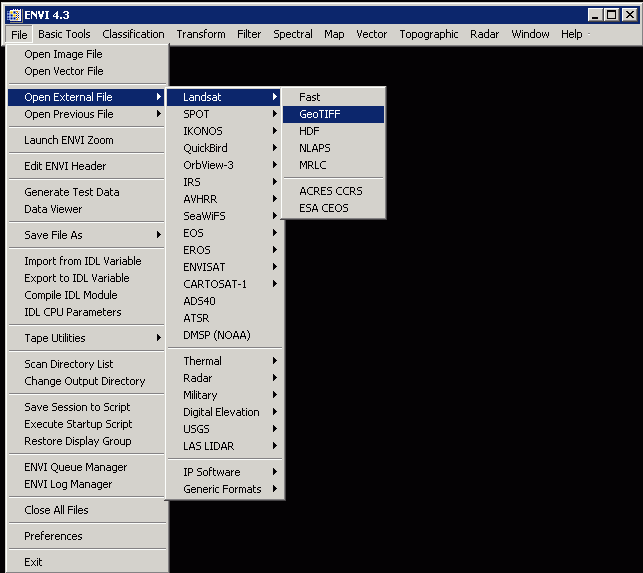The image size is (643, 573).
Task: Expand the Tape Utilities submenu
Action: point(87,338)
